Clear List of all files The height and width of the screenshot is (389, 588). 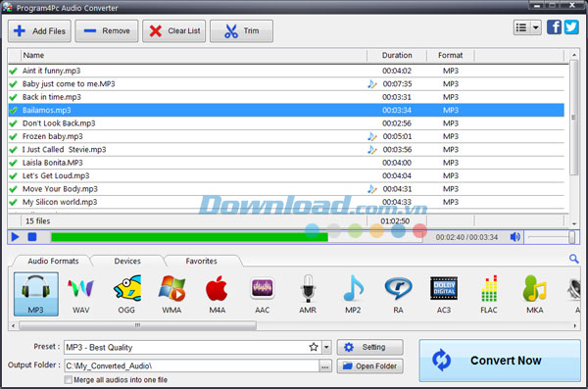coord(174,30)
